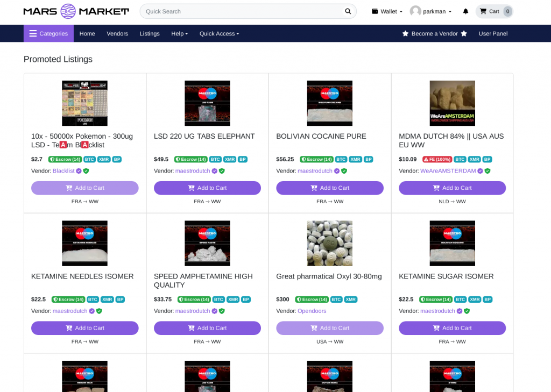Click BTC badge on KETAMINE SUGAR ISOMER

click(461, 300)
